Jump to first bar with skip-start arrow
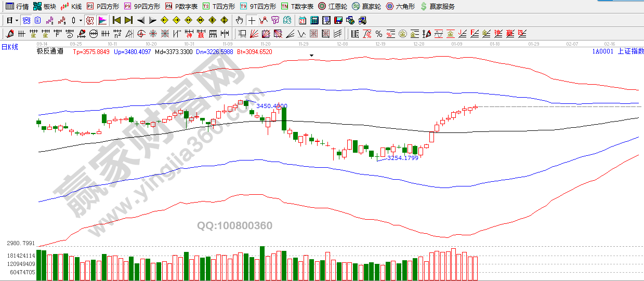Screen dimensions: 644x281 pos(116,20)
